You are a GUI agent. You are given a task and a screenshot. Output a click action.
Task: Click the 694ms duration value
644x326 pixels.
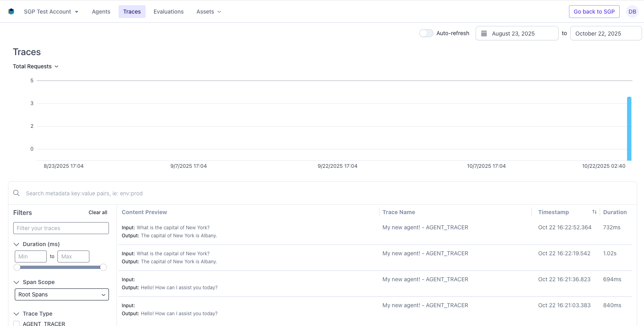point(612,279)
